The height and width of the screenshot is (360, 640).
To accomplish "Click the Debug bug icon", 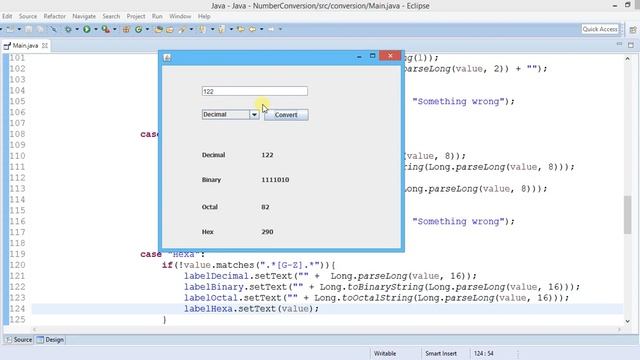I will [68, 29].
